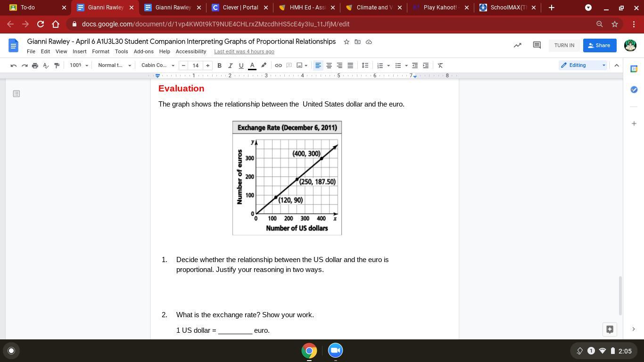The width and height of the screenshot is (644, 362).
Task: Run spelling and grammar check
Action: [46, 66]
